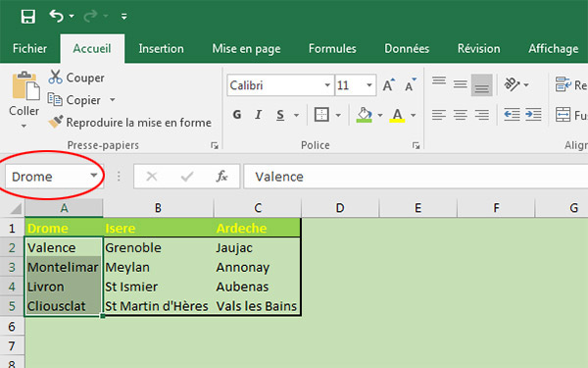Cancel the formula bar entry
Image resolution: width=588 pixels, height=368 pixels.
click(152, 176)
